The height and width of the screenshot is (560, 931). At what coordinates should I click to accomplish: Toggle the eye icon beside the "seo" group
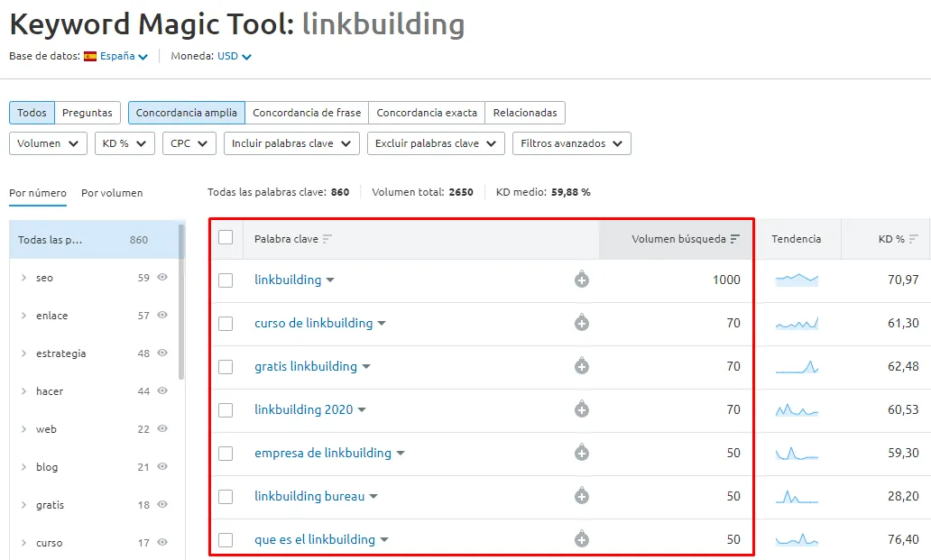162,278
